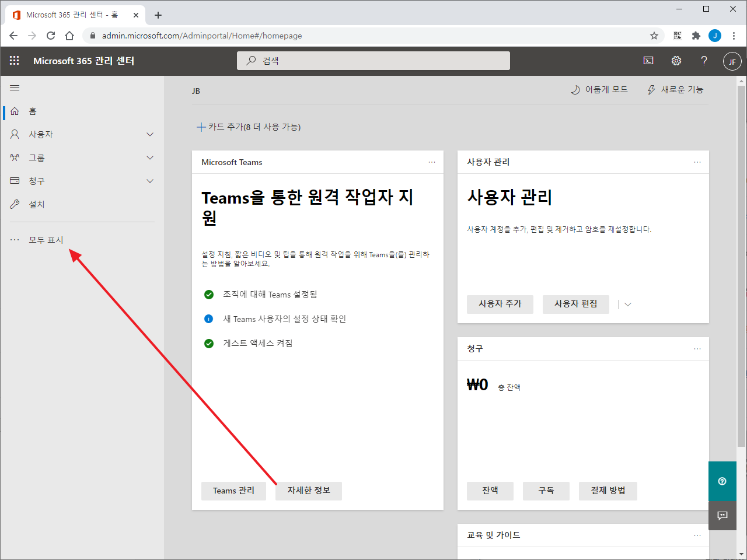Click the 결제 방법 button

608,491
